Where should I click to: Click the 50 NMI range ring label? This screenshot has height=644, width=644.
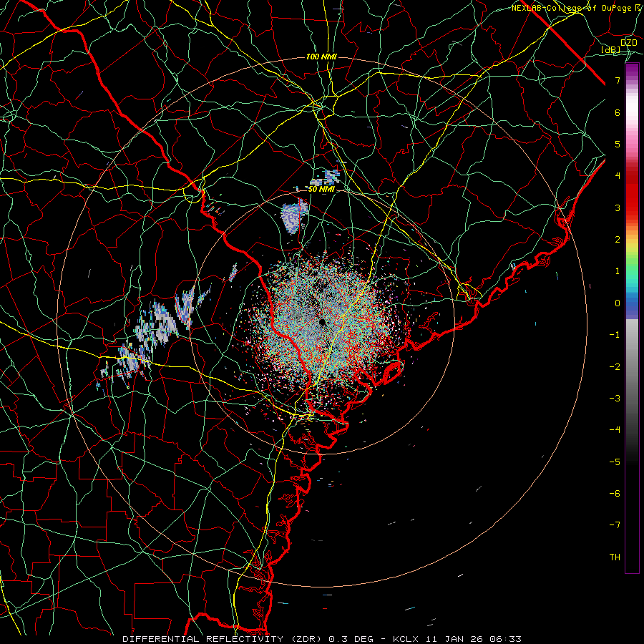click(321, 190)
